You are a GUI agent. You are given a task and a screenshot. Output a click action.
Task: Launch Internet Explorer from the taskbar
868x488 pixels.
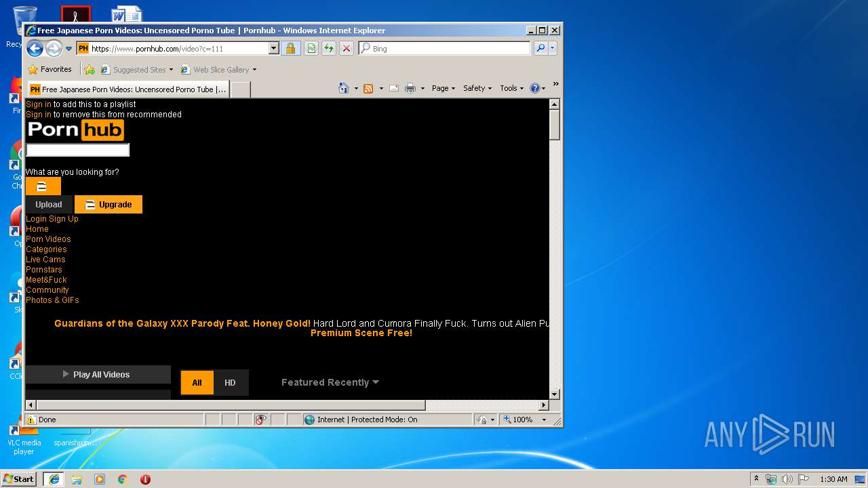[54, 479]
